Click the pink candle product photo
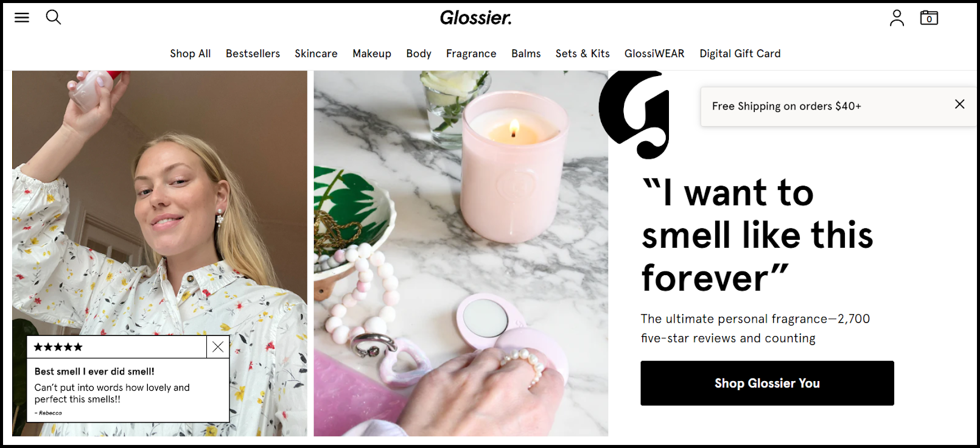980x448 pixels. pyautogui.click(x=461, y=253)
